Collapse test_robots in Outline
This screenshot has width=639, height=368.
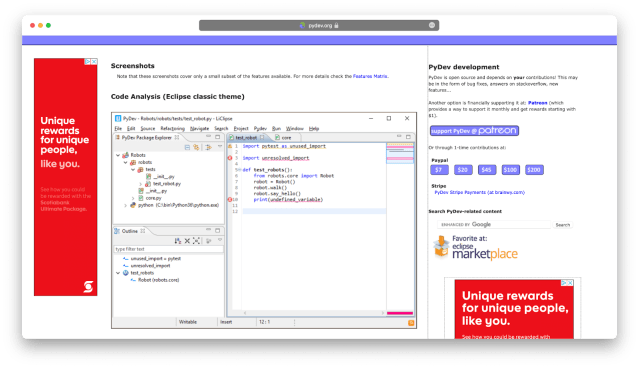tap(118, 273)
